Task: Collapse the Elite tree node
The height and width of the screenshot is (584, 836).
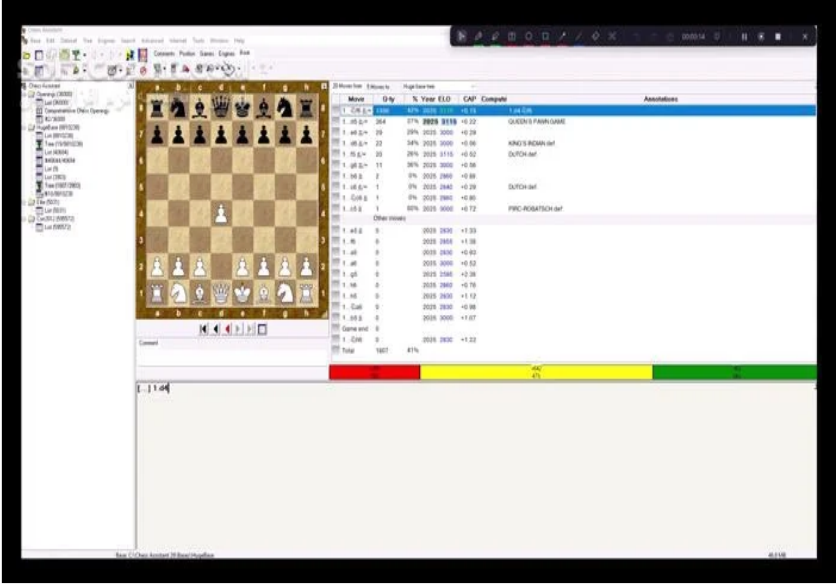Action: click(x=25, y=202)
